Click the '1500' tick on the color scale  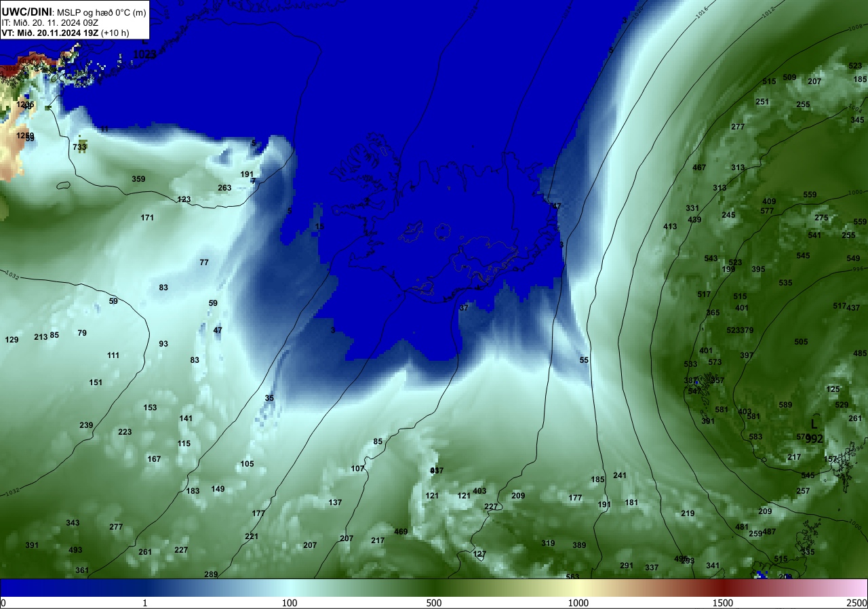tap(723, 603)
